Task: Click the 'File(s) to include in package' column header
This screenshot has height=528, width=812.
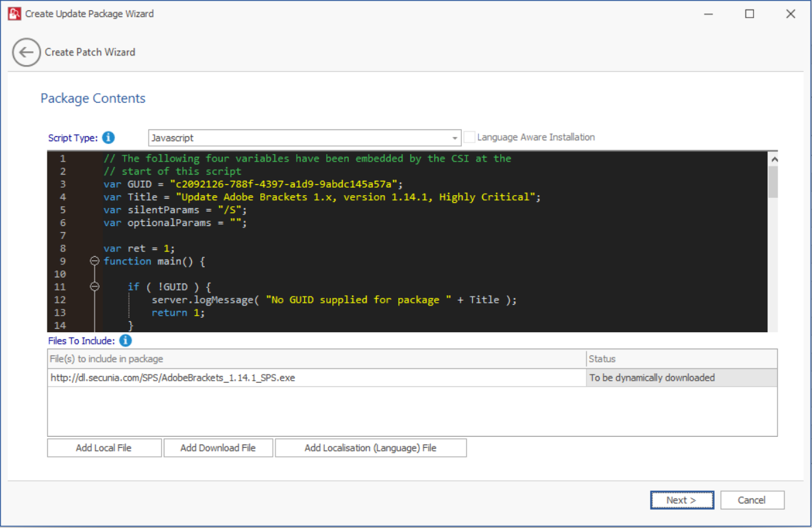Action: (x=317, y=359)
